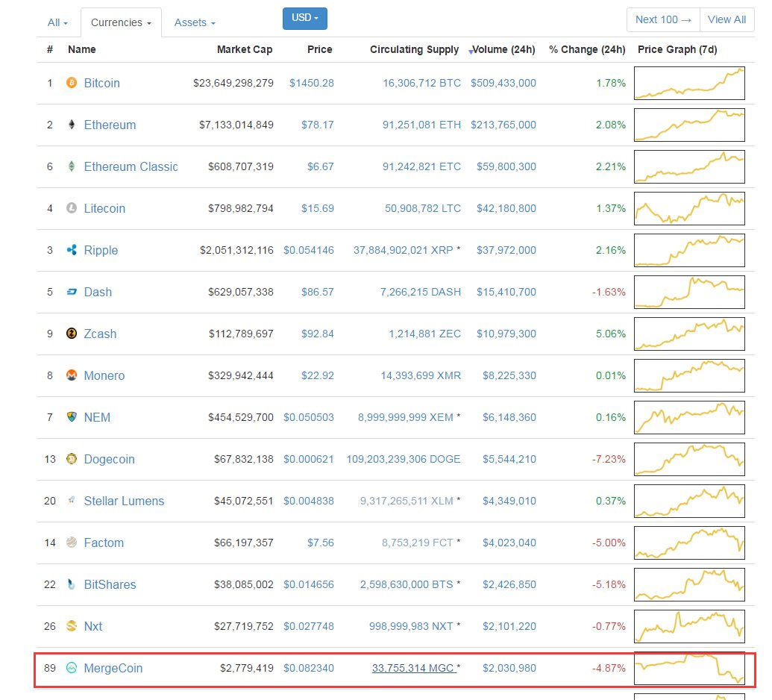The image size is (772, 700).
Task: Click the Zcash coin icon
Action: (x=71, y=334)
